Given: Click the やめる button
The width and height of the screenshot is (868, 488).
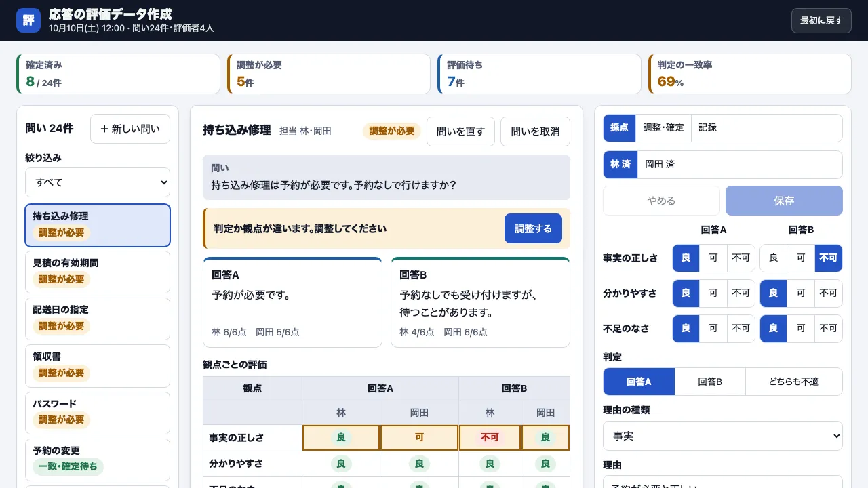Looking at the screenshot, I should coord(661,201).
